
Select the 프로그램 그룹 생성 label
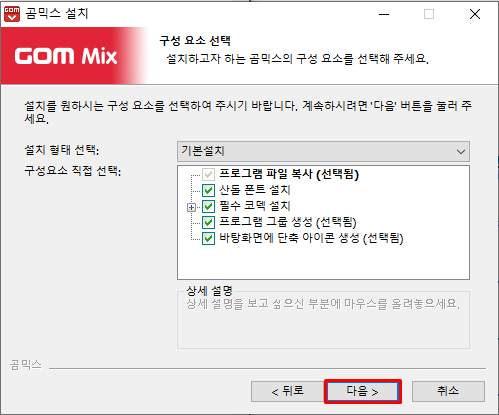(288, 222)
